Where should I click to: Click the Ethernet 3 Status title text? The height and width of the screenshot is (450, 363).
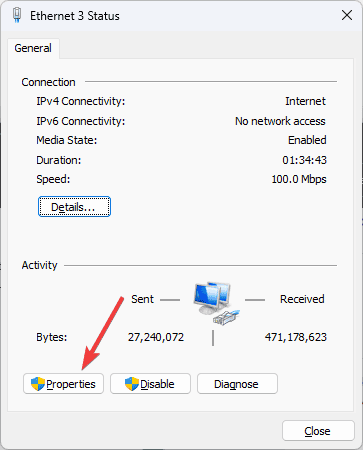75,16
